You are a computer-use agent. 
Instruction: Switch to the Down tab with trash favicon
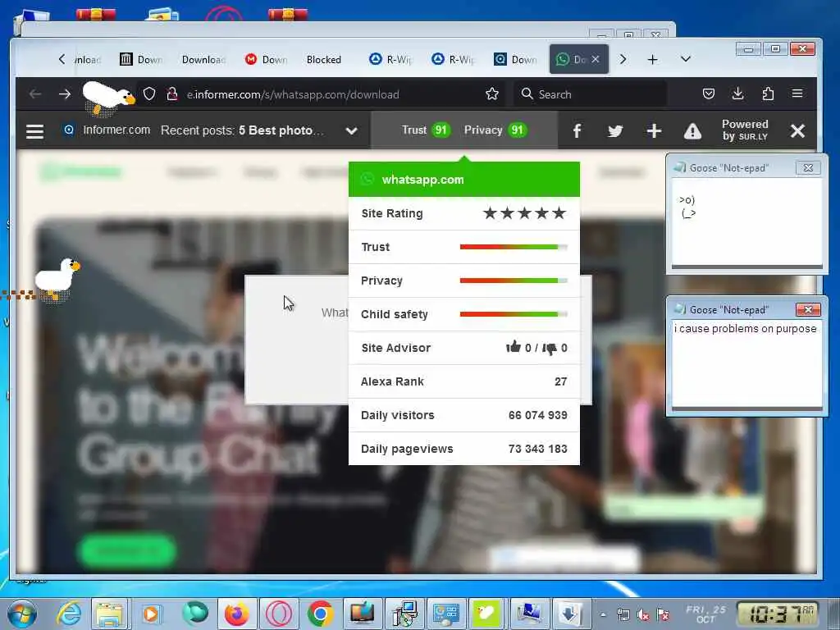tap(141, 59)
